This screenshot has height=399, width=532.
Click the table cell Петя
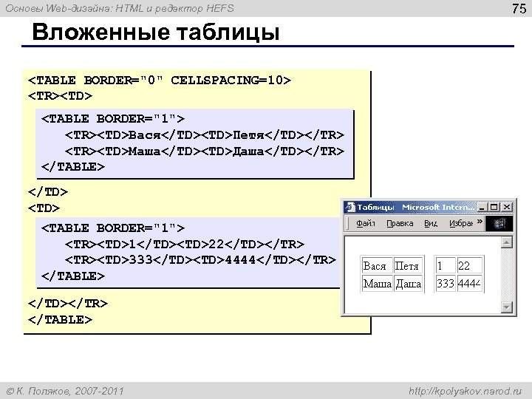pos(408,265)
